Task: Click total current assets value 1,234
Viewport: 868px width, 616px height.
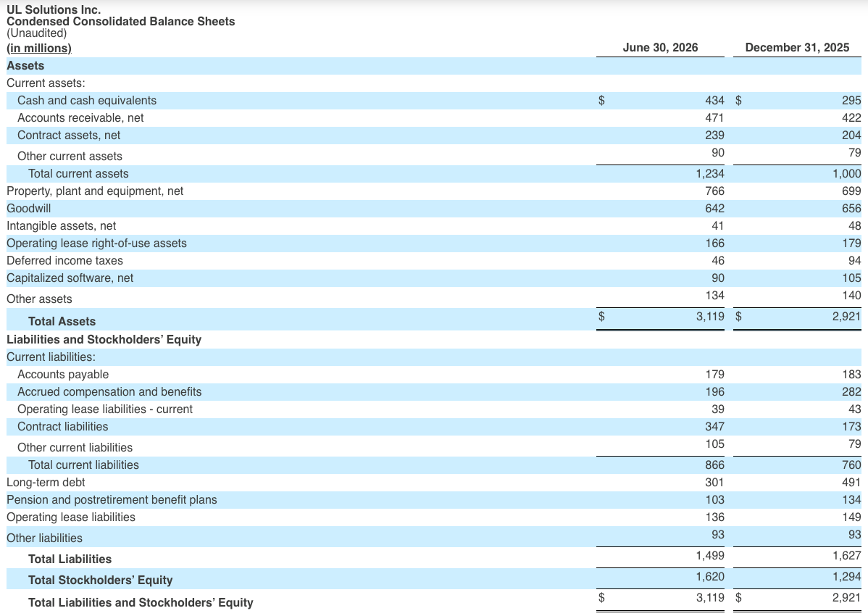Action: pyautogui.click(x=709, y=174)
